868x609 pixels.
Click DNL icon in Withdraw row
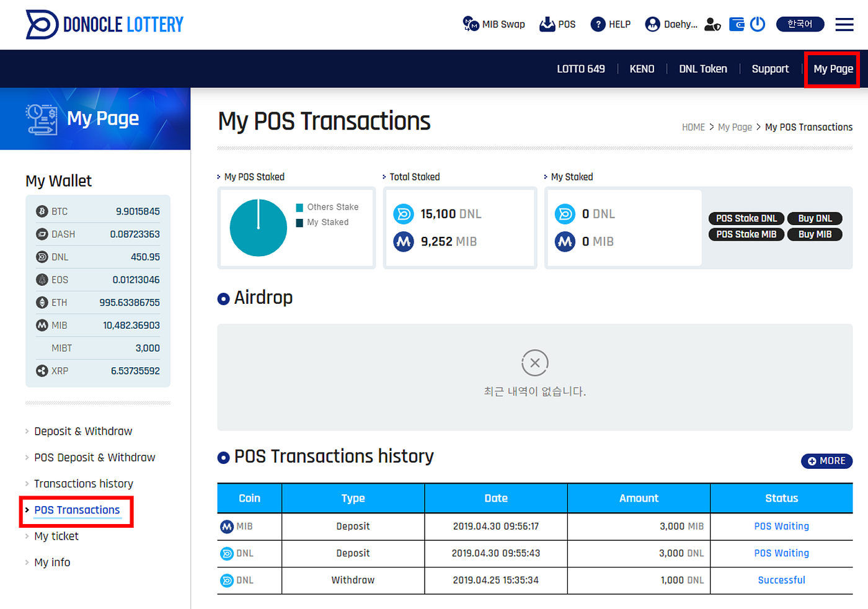[x=227, y=580]
